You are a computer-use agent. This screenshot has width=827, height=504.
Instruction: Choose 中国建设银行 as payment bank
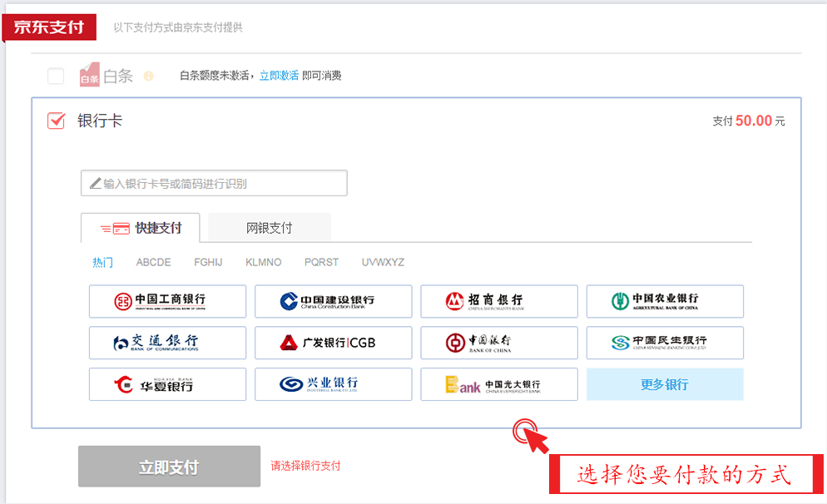[x=334, y=302]
